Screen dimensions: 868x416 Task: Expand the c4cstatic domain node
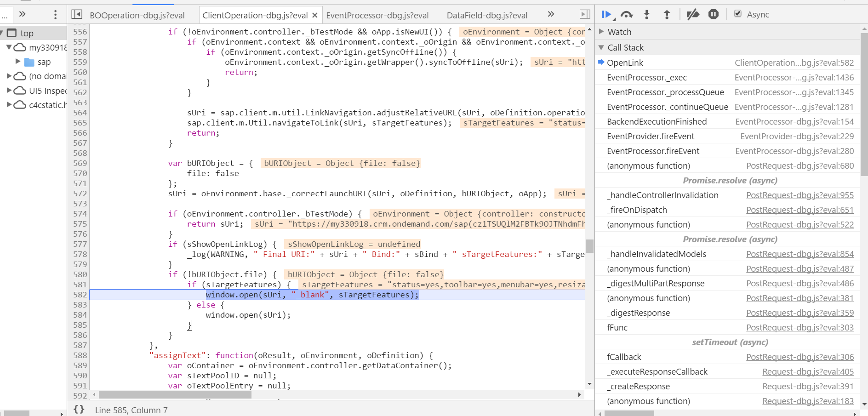pyautogui.click(x=9, y=105)
